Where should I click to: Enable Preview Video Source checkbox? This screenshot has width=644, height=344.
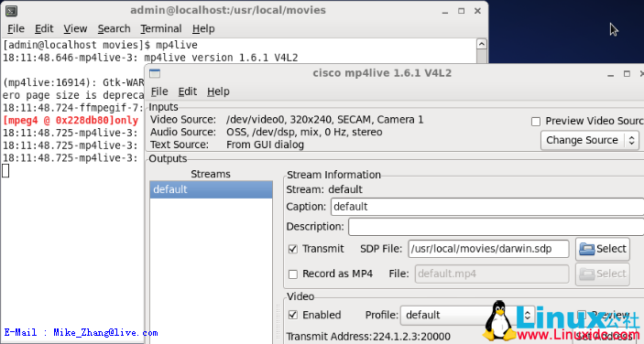(x=536, y=122)
